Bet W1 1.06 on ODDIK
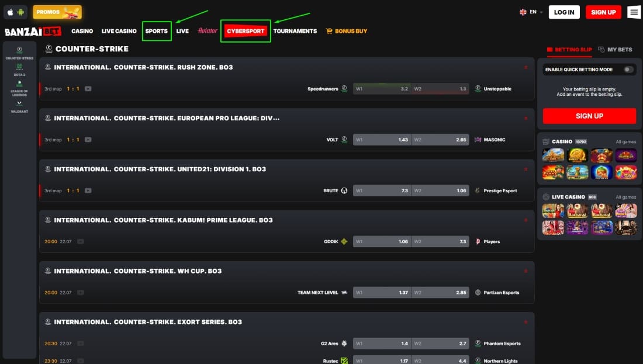The width and height of the screenshot is (643, 364). pyautogui.click(x=382, y=241)
